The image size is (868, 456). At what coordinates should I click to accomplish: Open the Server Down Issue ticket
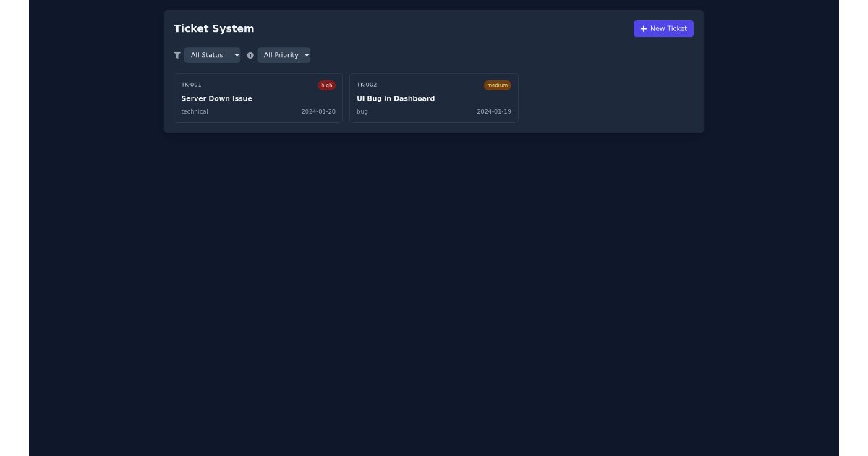point(258,98)
